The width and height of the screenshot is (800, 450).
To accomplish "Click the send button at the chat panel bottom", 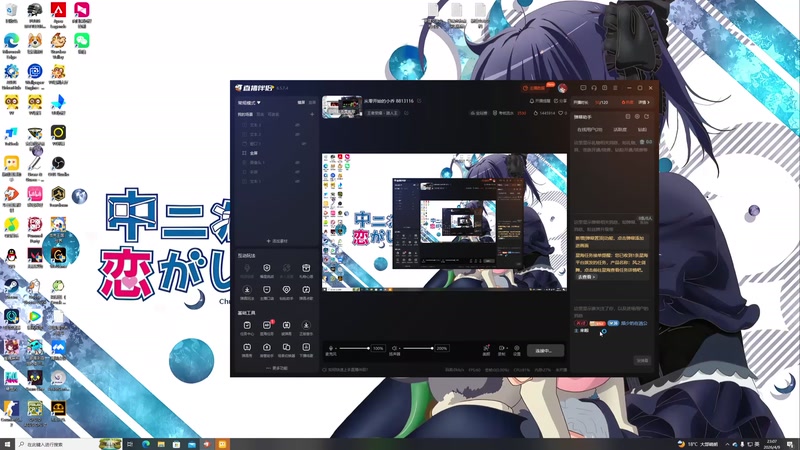I will tap(642, 360).
